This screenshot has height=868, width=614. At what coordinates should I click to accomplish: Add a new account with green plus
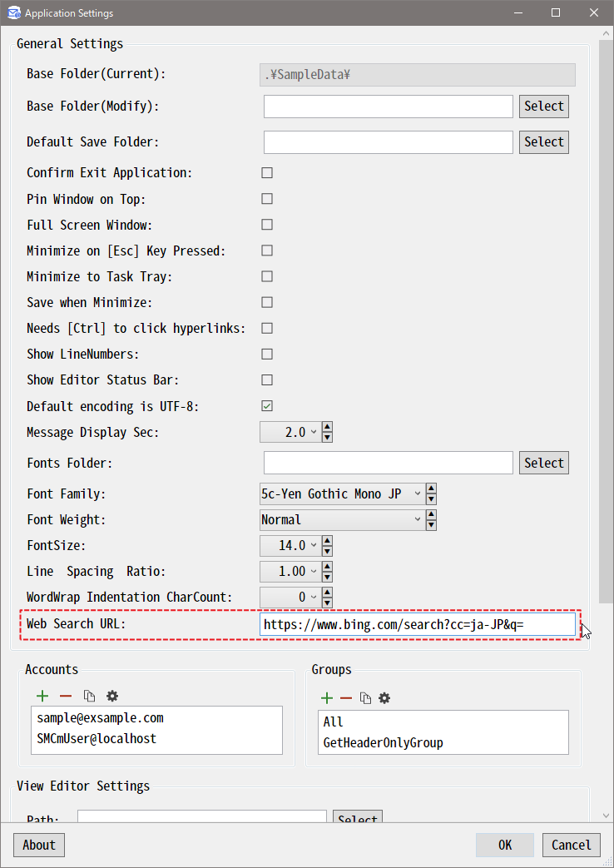click(x=42, y=696)
